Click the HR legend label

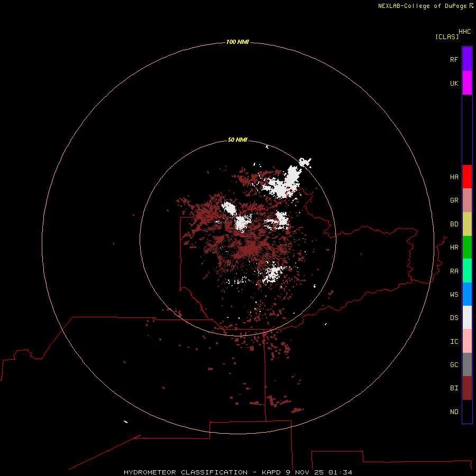point(454,248)
